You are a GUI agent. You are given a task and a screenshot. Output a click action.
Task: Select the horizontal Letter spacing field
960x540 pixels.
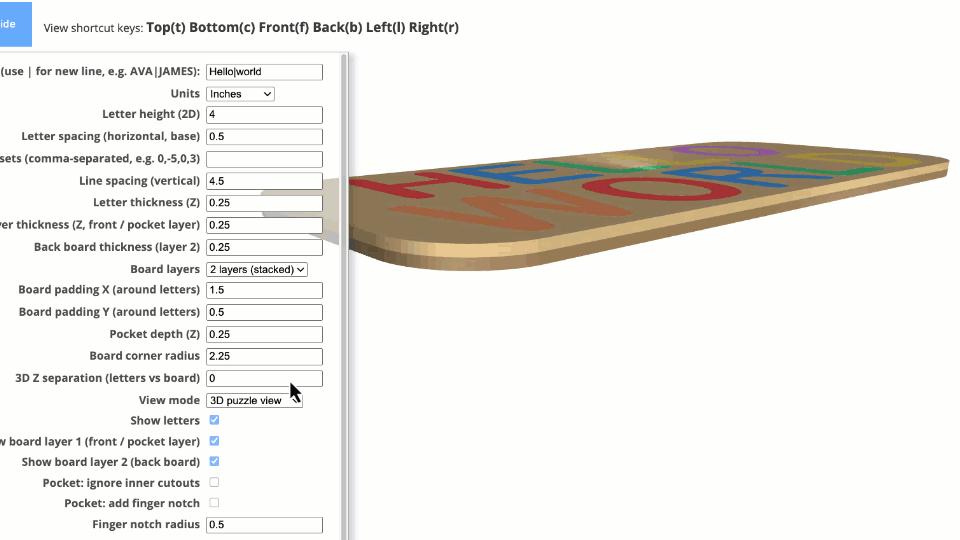264,137
